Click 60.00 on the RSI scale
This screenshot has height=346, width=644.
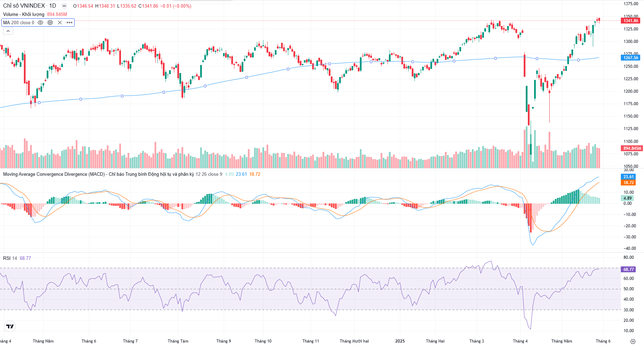pyautogui.click(x=629, y=279)
